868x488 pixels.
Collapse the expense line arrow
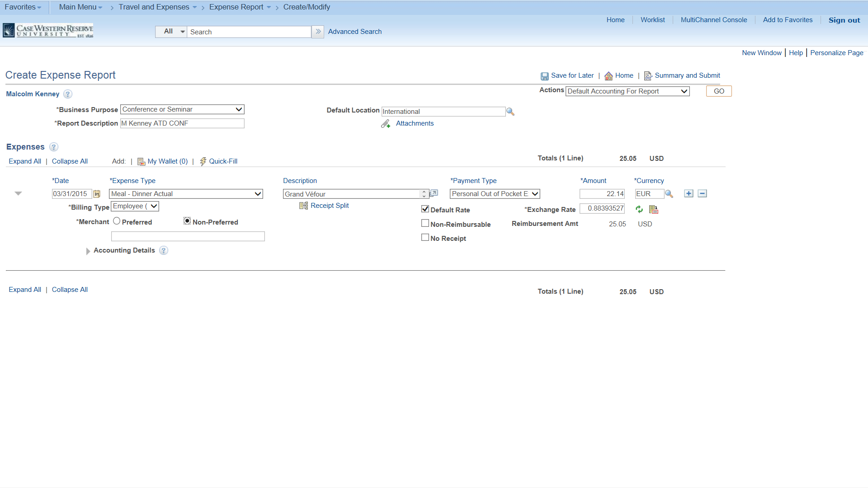point(18,193)
